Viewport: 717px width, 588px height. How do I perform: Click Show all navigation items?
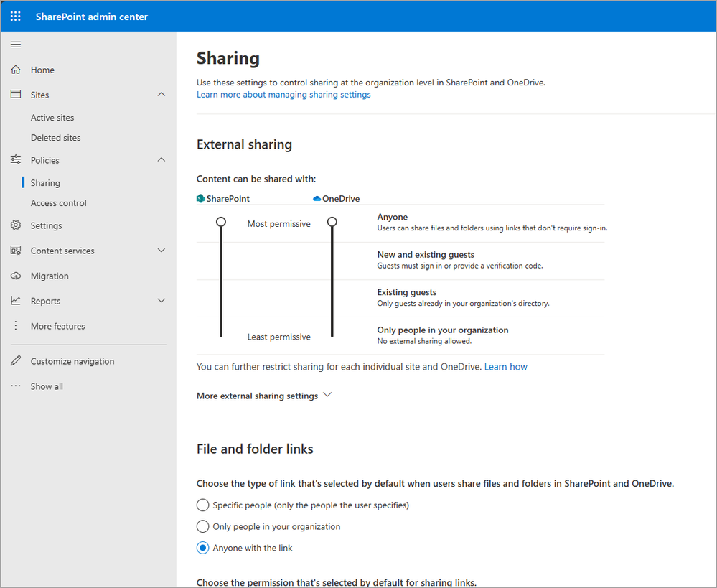[x=47, y=386]
